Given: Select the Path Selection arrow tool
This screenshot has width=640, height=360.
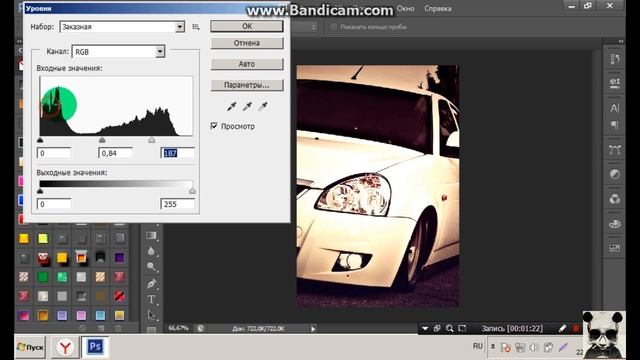Looking at the screenshot, I should point(151,315).
